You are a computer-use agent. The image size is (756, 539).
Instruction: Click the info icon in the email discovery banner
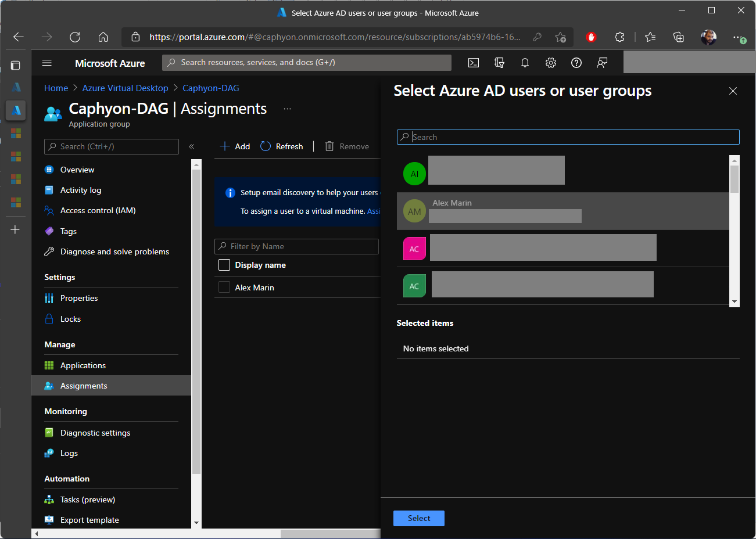[230, 193]
